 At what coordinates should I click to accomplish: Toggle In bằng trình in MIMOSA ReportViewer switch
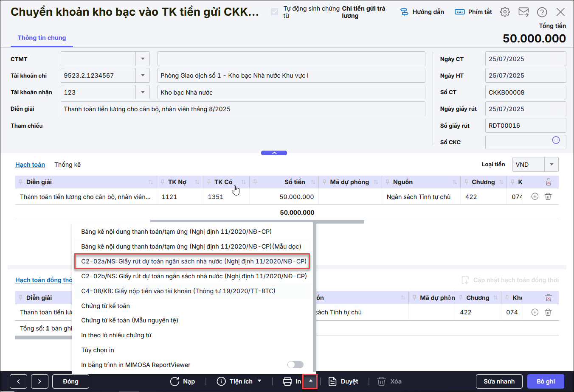(x=295, y=365)
